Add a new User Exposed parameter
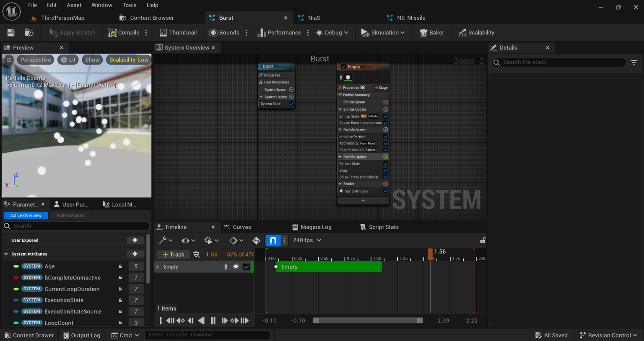This screenshot has height=341, width=644. click(x=135, y=240)
